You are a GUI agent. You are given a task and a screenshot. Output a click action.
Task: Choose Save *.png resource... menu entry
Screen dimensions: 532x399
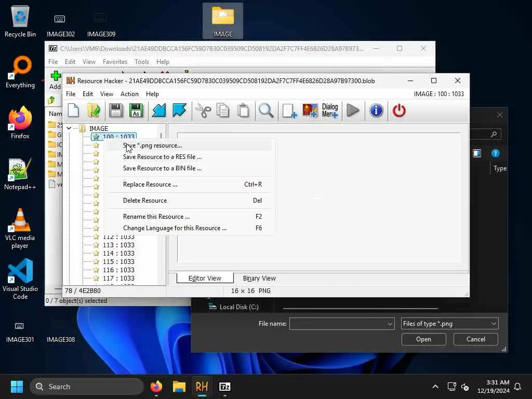point(189,145)
